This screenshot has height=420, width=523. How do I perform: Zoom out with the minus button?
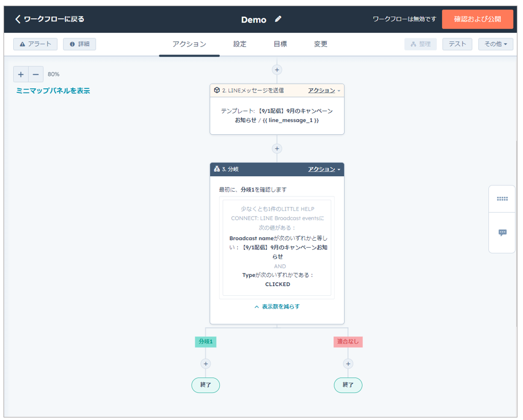pyautogui.click(x=36, y=74)
